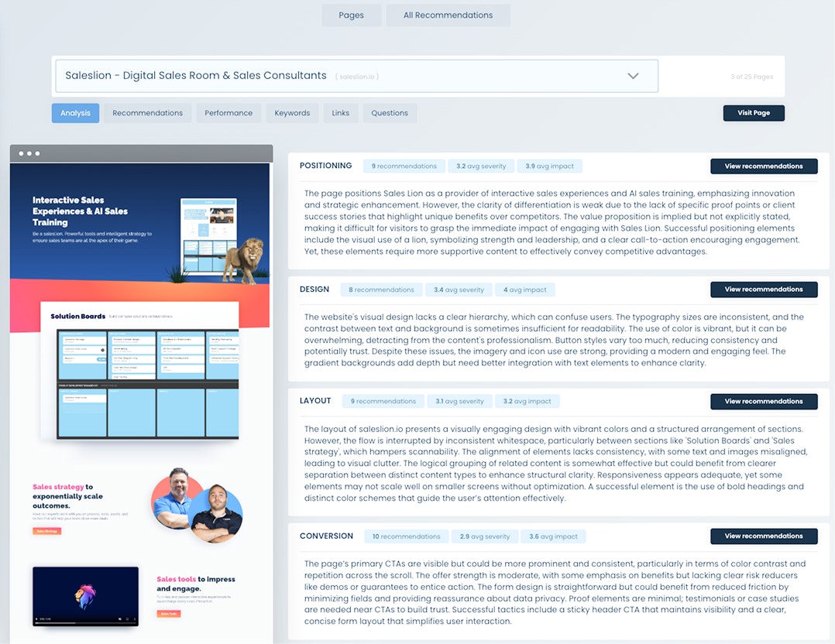Click orange button under Sales tools text

point(169,614)
